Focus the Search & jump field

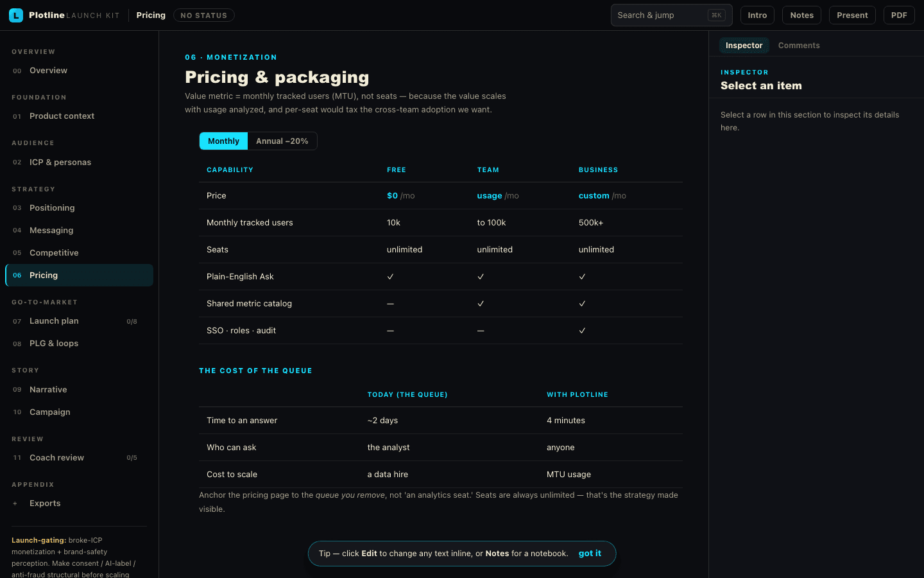671,15
